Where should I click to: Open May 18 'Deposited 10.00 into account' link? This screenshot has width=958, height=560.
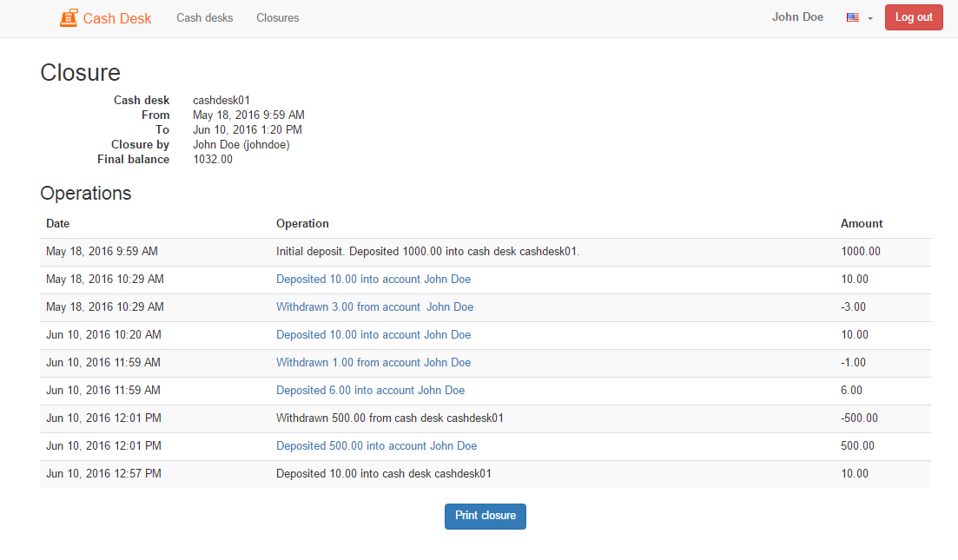click(x=373, y=280)
